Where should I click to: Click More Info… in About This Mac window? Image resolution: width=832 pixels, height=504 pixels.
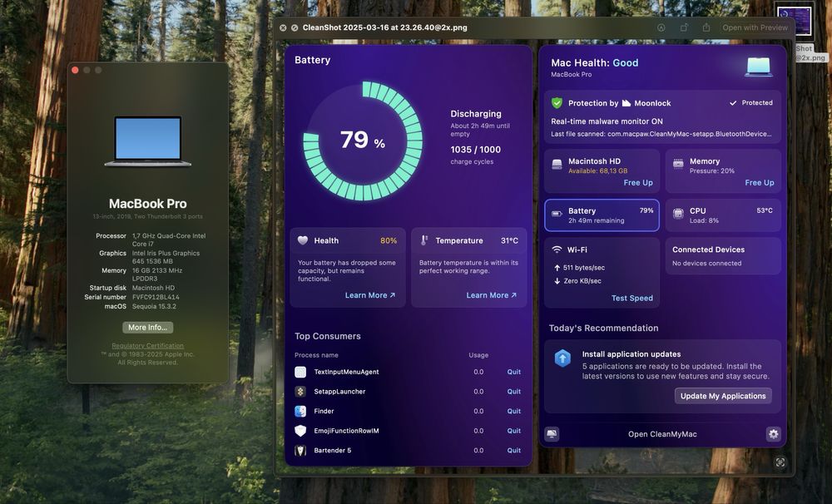click(147, 328)
